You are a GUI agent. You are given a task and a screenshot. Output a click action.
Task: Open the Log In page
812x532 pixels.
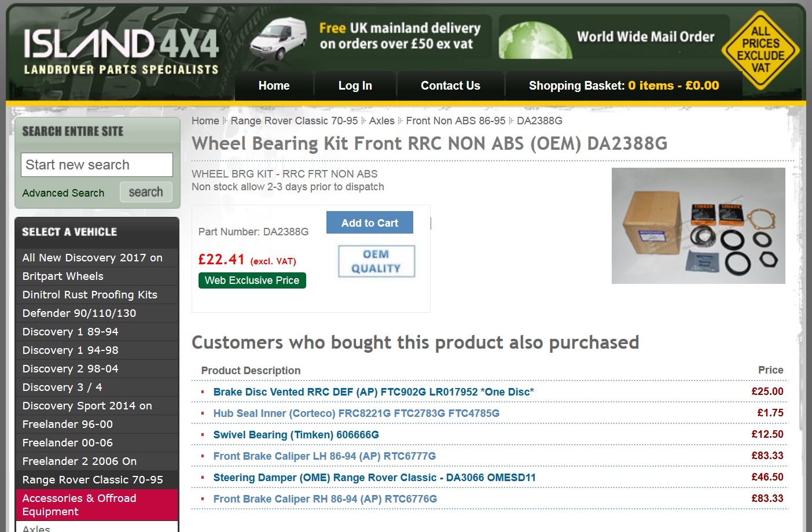pos(355,86)
